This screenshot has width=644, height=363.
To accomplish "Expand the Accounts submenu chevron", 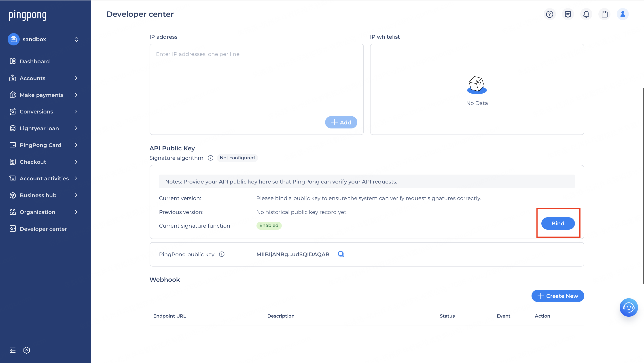I will pyautogui.click(x=76, y=78).
